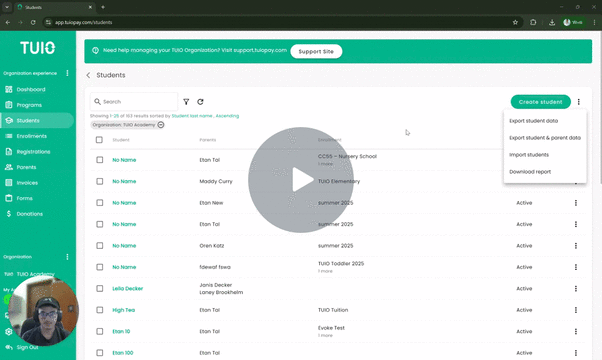This screenshot has height=360, width=602.
Task: Choose Export student & parent data
Action: pyautogui.click(x=545, y=138)
